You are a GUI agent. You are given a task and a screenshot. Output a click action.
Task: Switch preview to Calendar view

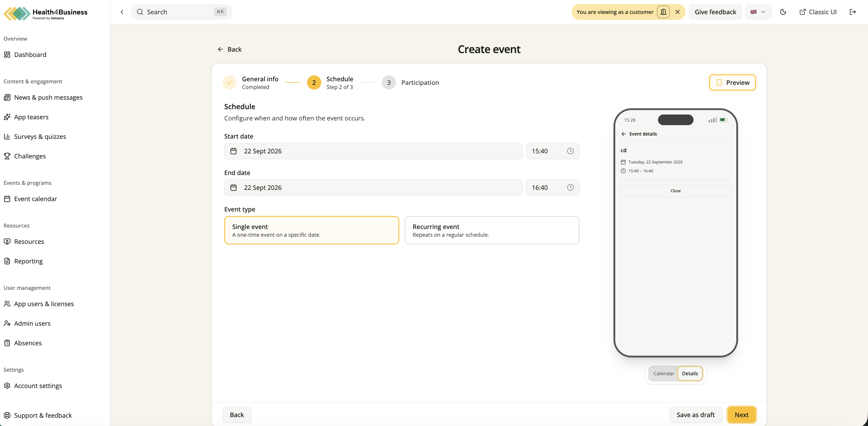pyautogui.click(x=664, y=373)
